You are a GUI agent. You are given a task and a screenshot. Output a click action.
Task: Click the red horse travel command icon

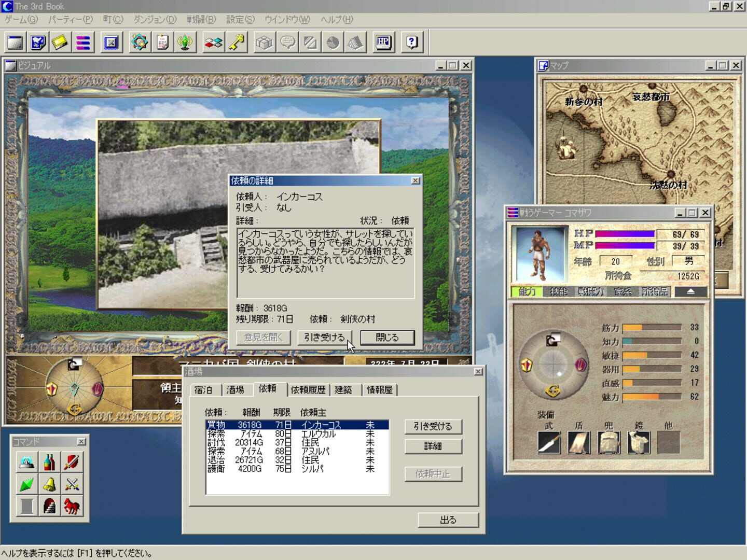72,507
